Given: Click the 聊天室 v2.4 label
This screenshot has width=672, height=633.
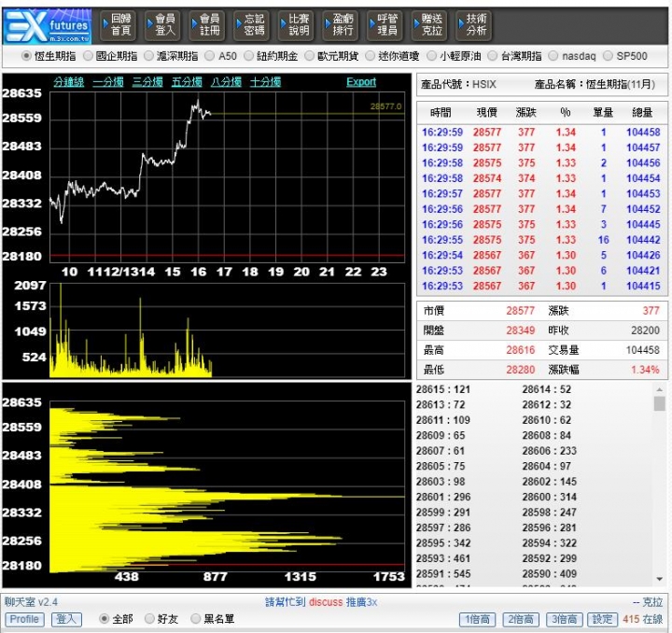Looking at the screenshot, I should click(32, 602).
